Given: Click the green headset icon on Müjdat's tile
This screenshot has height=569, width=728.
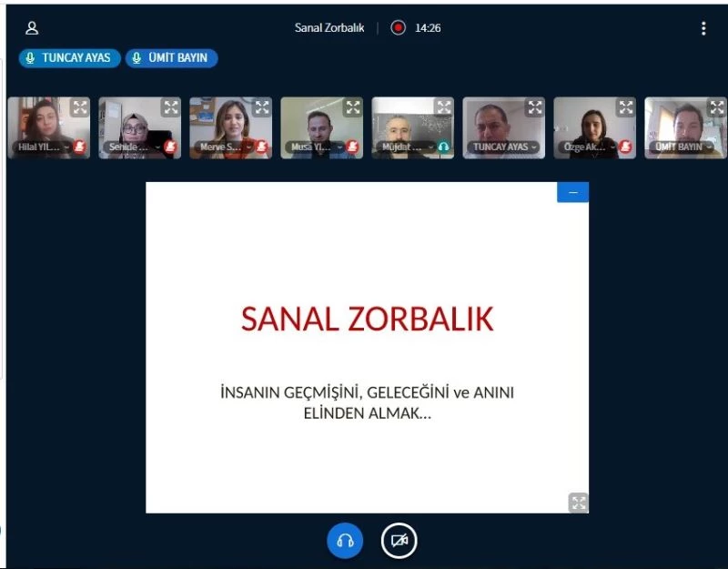Looking at the screenshot, I should point(441,146).
